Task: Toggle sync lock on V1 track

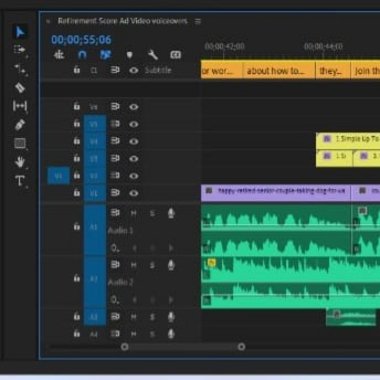Action: click(115, 193)
